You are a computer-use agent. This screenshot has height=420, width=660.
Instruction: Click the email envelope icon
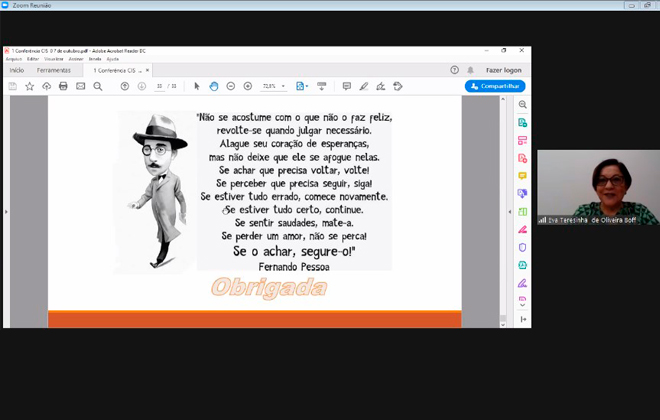tap(80, 86)
